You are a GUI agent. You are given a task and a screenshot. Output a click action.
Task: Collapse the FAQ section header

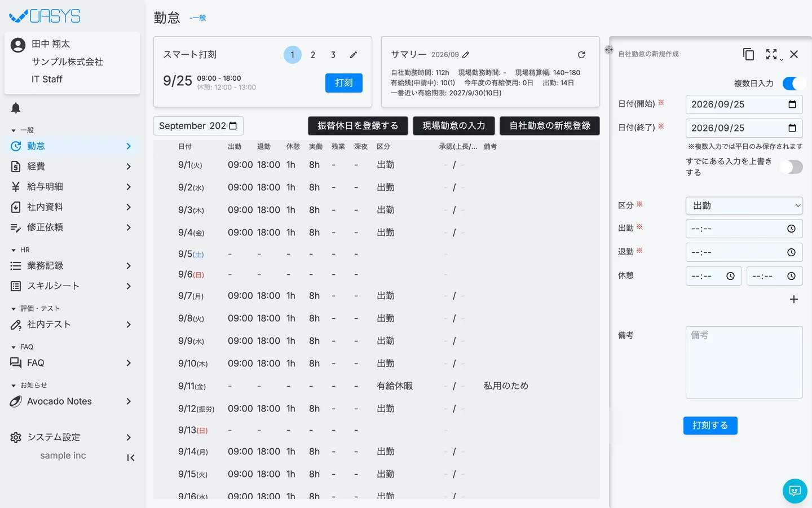pyautogui.click(x=23, y=347)
